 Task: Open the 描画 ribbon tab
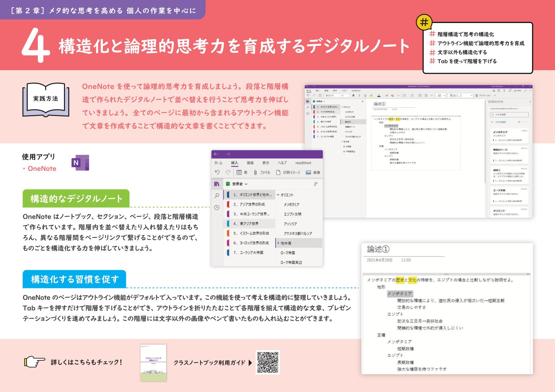[x=251, y=163]
